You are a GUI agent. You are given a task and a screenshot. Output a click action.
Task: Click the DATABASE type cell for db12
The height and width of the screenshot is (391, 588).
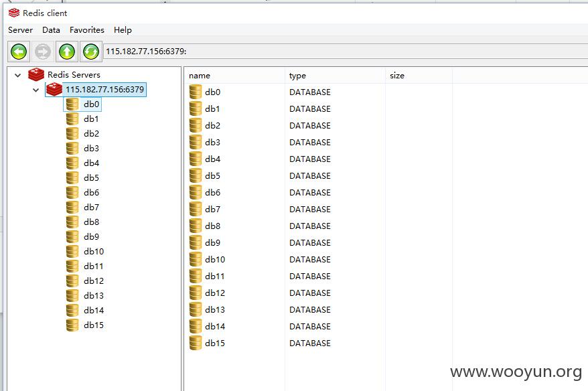click(x=310, y=293)
